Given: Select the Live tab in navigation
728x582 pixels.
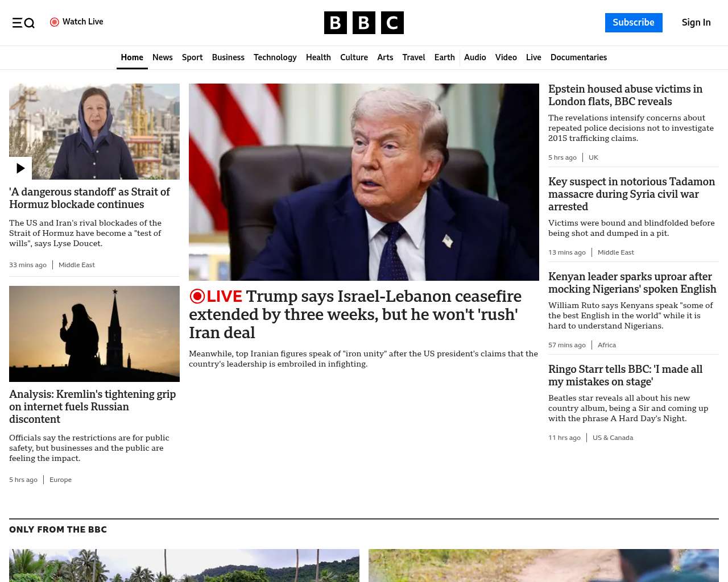Looking at the screenshot, I should click(x=533, y=57).
